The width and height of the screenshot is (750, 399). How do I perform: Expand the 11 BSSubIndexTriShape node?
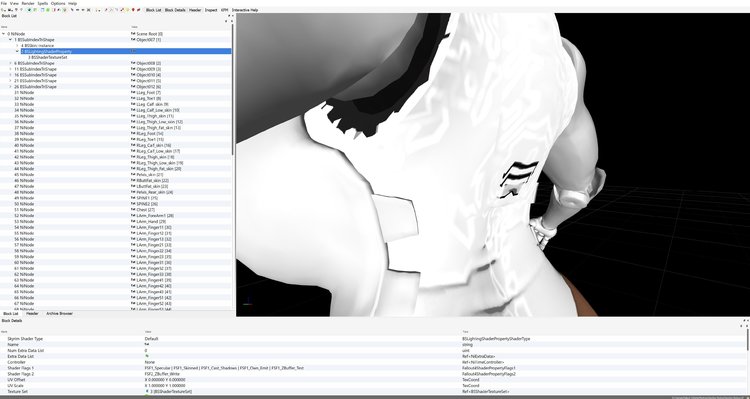point(11,69)
